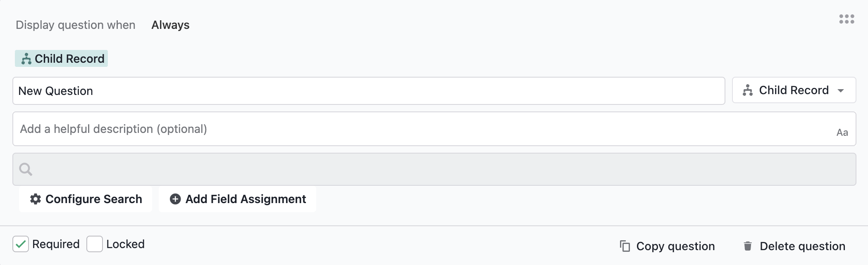This screenshot has height=265, width=868.
Task: Enable the Locked checkbox
Action: [95, 244]
